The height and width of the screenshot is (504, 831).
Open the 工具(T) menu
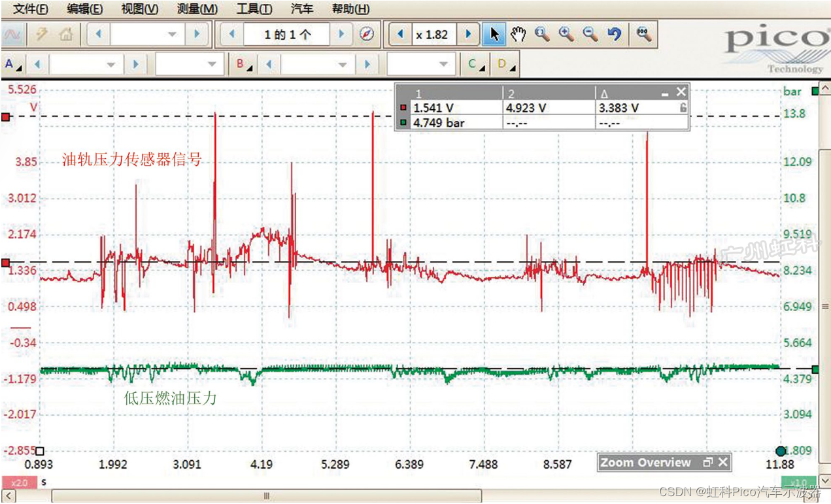coord(254,9)
